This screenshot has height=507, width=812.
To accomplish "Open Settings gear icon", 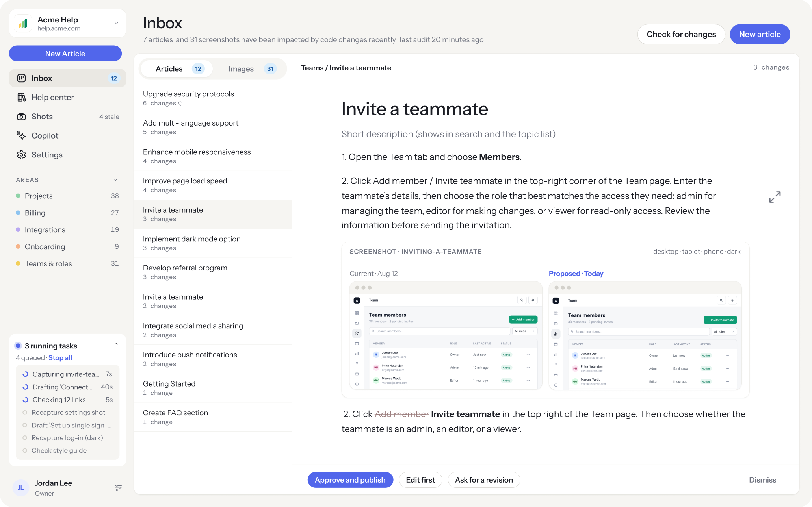I will (21, 155).
